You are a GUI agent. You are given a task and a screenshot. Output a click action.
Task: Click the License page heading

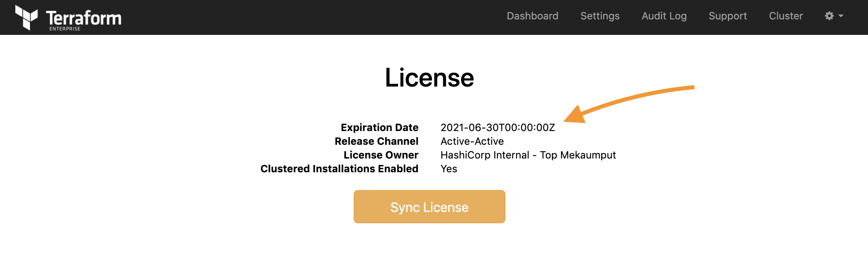coord(429,78)
